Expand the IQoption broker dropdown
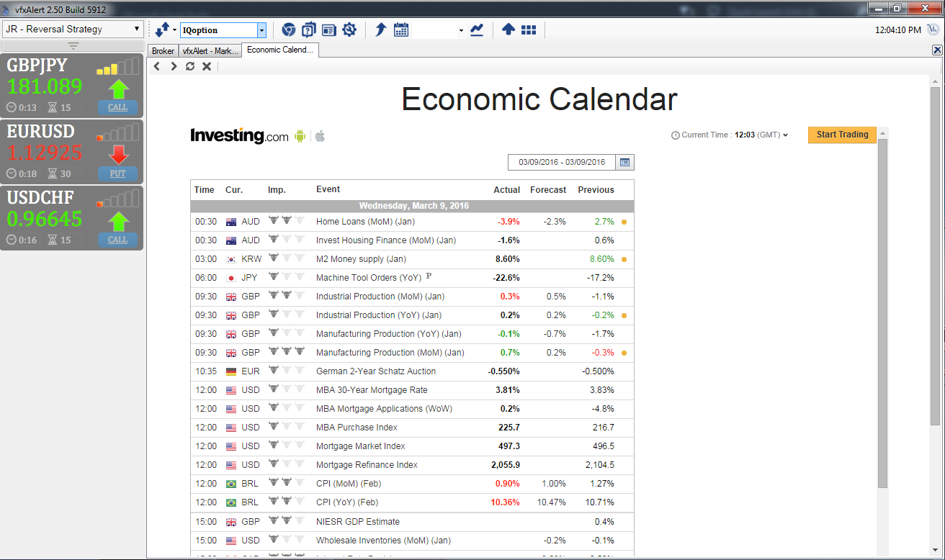 point(261,30)
